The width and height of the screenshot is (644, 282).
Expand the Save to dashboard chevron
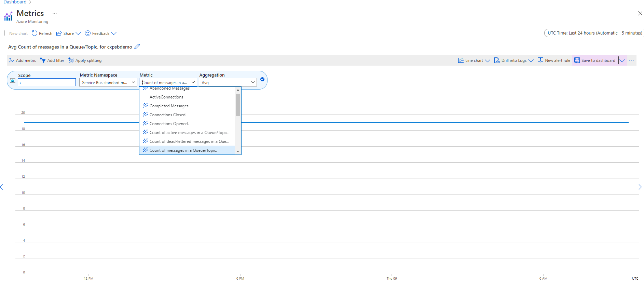(x=622, y=61)
